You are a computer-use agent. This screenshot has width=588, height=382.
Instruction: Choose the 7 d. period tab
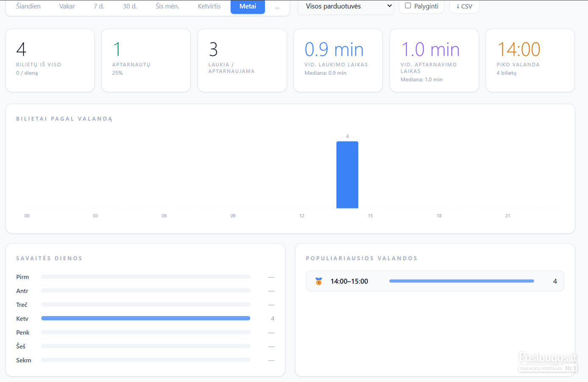(x=99, y=6)
